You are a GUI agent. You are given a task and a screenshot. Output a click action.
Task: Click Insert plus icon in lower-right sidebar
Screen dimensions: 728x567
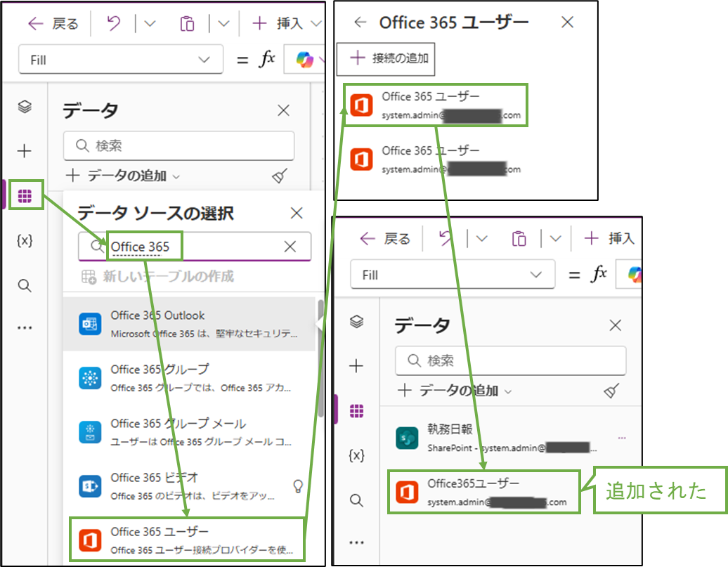point(356,366)
